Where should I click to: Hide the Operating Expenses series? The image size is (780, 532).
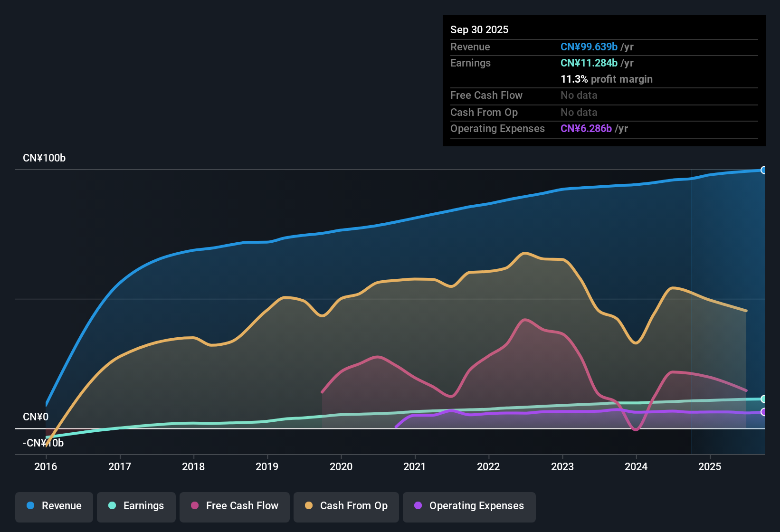click(469, 506)
